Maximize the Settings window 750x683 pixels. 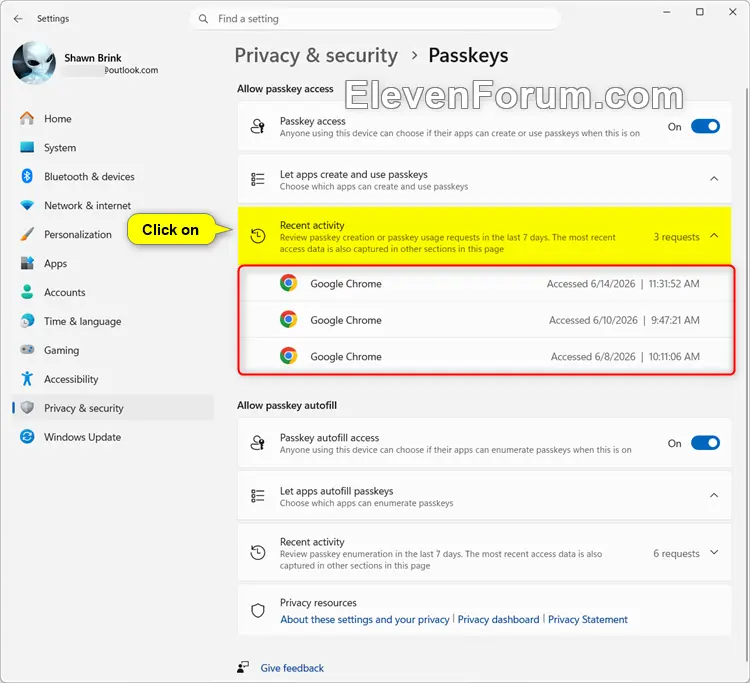coord(700,12)
